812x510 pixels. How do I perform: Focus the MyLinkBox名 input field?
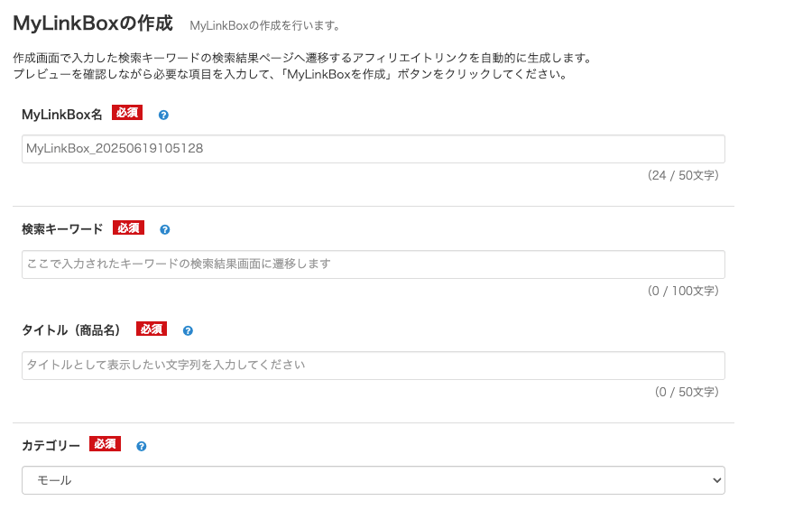[x=373, y=149]
